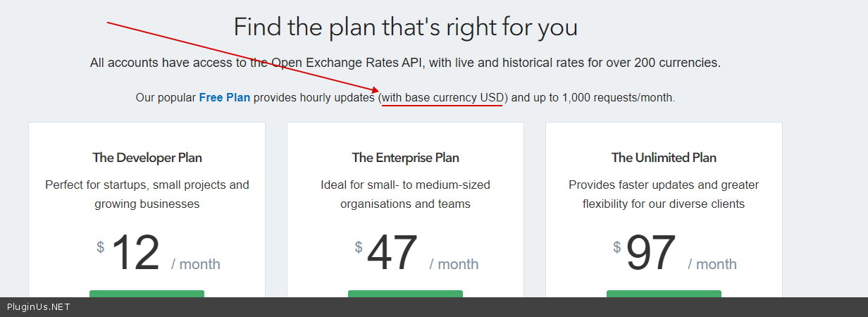Click the Developer Plan startups description text
The image size is (868, 317).
point(147,194)
